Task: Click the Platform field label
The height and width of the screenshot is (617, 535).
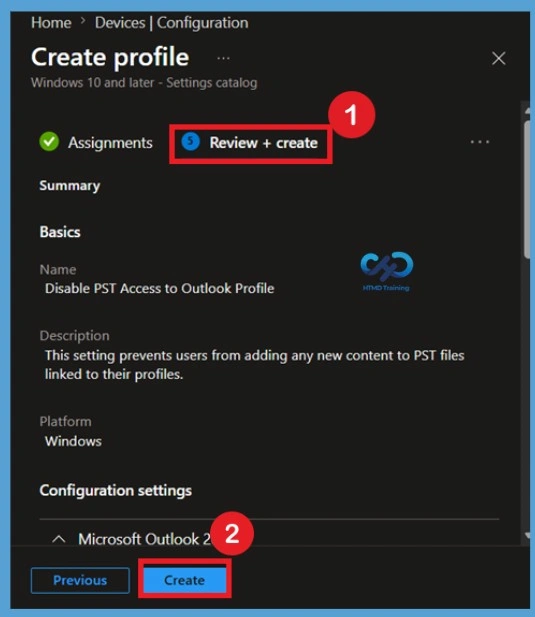Action: coord(65,421)
